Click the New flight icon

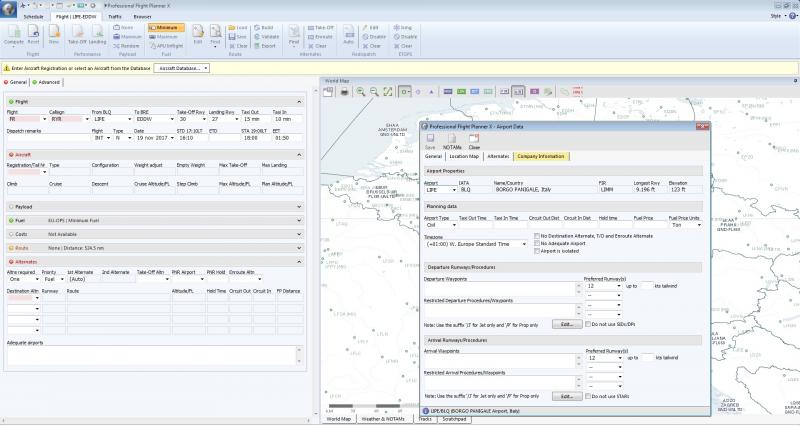pyautogui.click(x=54, y=35)
